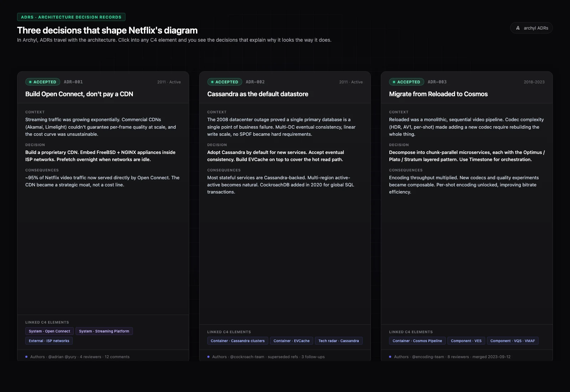Click the Linked C4 Elements label in ADR-002
Viewport: 570px width, 392px height.
(229, 332)
